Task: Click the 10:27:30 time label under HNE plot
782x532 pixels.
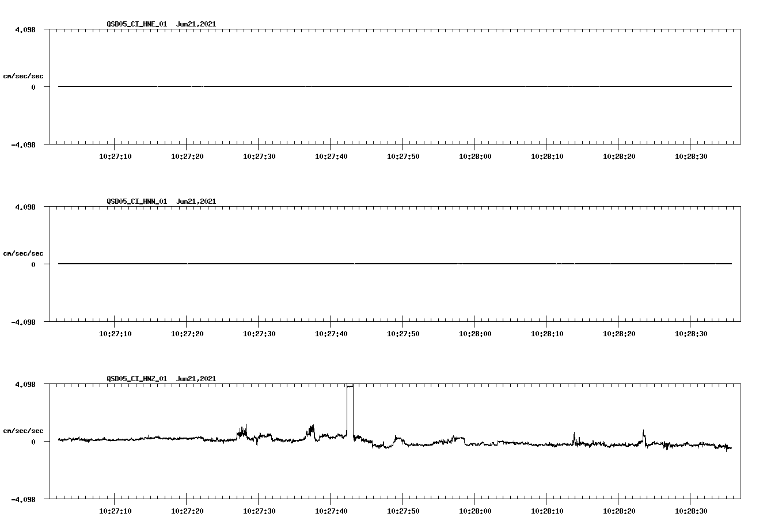Action: tap(259, 157)
